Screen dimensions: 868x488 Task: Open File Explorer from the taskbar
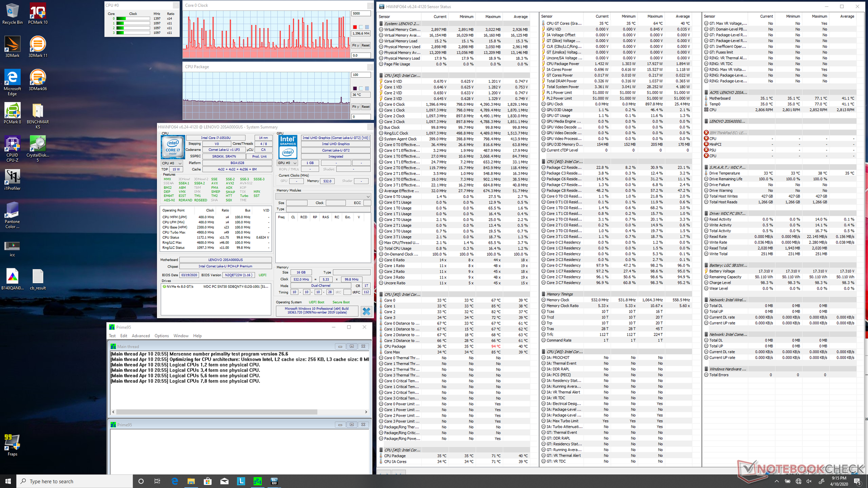(x=191, y=481)
